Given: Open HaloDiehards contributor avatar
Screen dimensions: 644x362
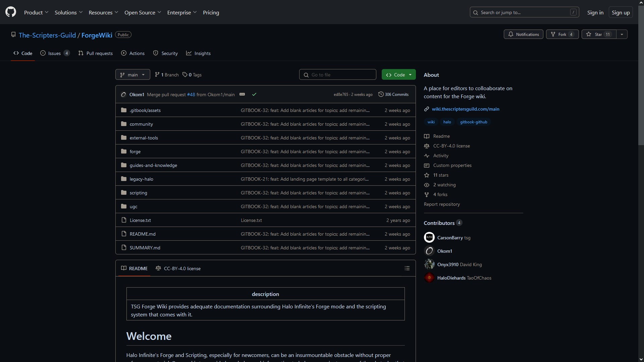Looking at the screenshot, I should 429,278.
